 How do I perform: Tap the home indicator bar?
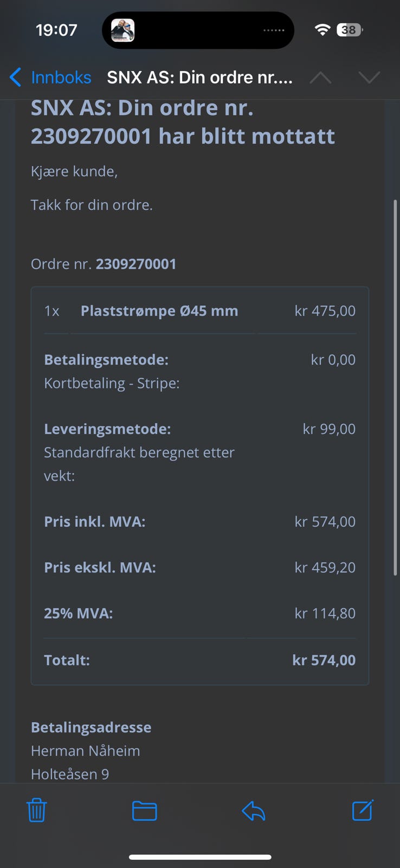tap(200, 857)
